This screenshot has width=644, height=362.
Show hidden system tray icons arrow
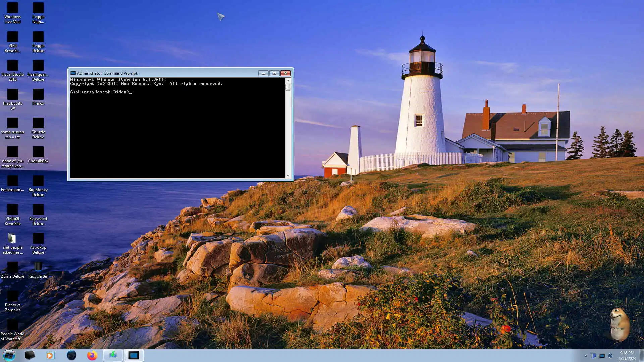(x=586, y=356)
